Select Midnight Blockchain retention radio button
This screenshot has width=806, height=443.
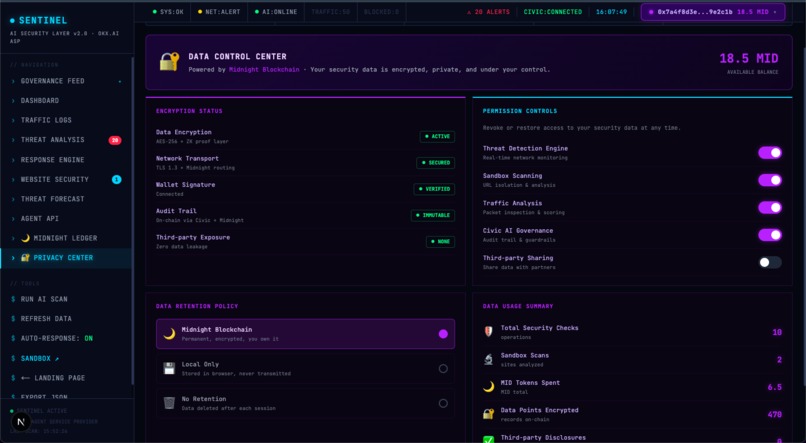pyautogui.click(x=443, y=334)
